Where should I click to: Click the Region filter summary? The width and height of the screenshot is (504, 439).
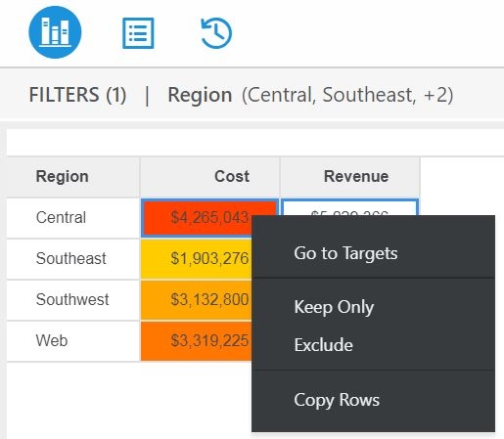coord(310,95)
